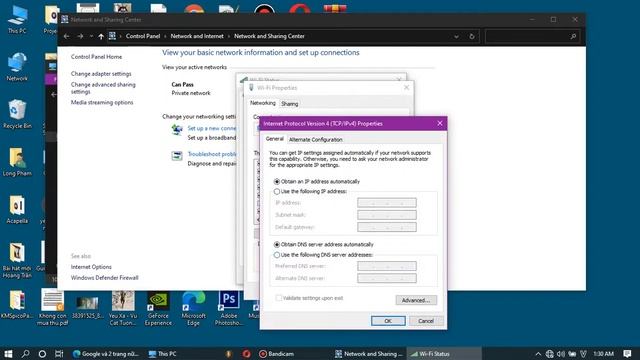The image size is (640, 360).
Task: Open the Network desktop icon
Action: [x=17, y=67]
